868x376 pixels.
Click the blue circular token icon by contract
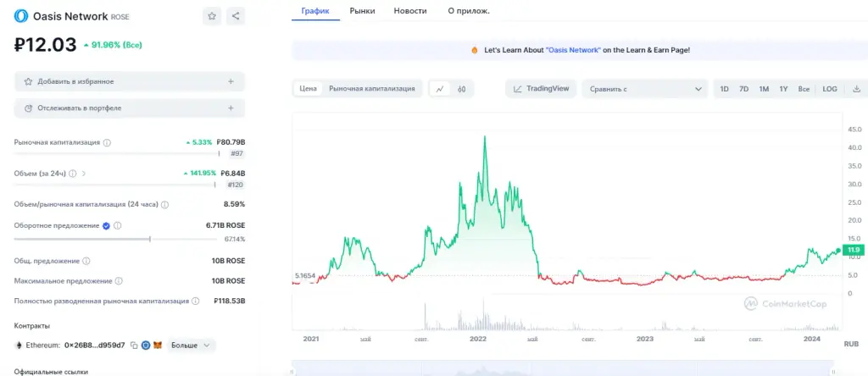coord(146,346)
